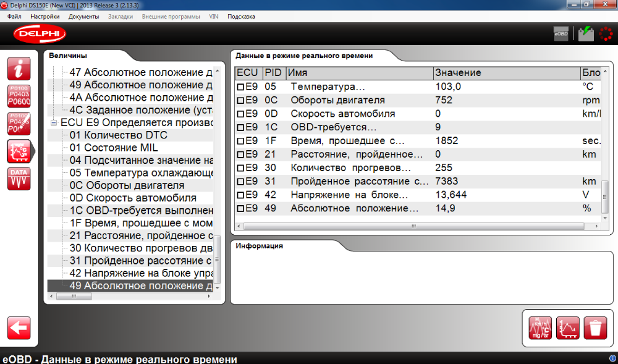The width and height of the screenshot is (618, 364).
Task: Click engine rpm value 752
Action: [x=444, y=101]
